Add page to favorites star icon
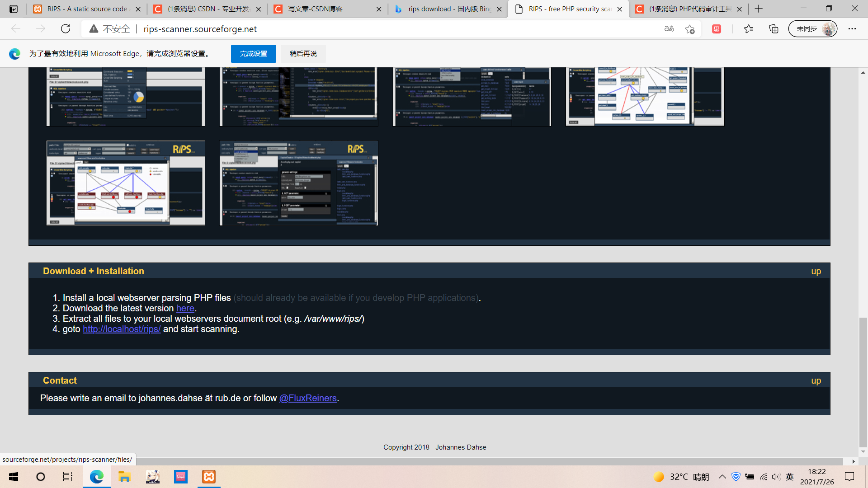The image size is (868, 488). [x=689, y=29]
